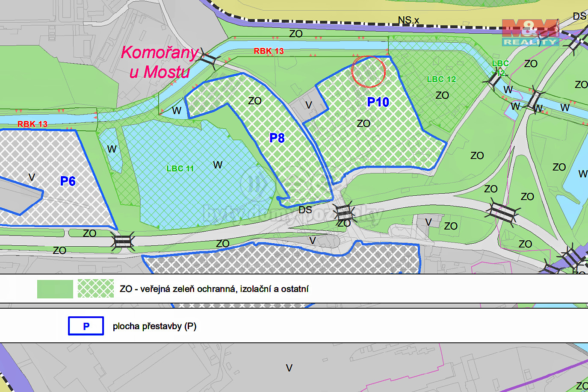
Task: Click the bridge symbol right of DS label below P8
Action: pos(343,212)
